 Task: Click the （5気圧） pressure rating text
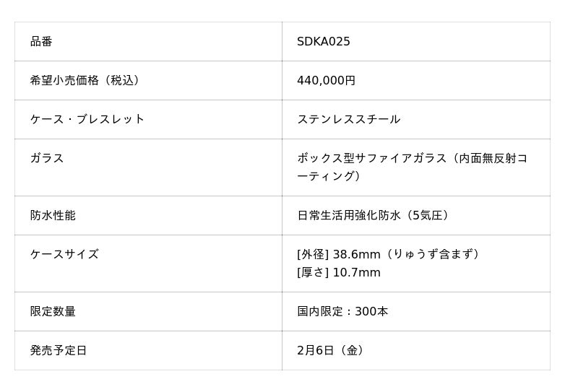[x=428, y=215]
